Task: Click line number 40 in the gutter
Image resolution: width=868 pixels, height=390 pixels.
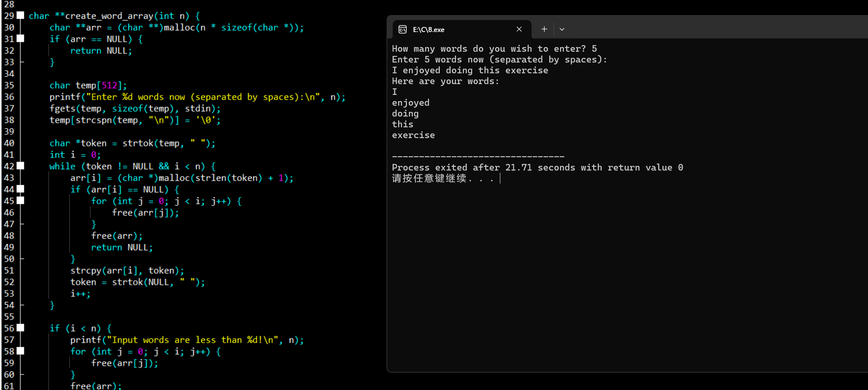Action: (9, 143)
